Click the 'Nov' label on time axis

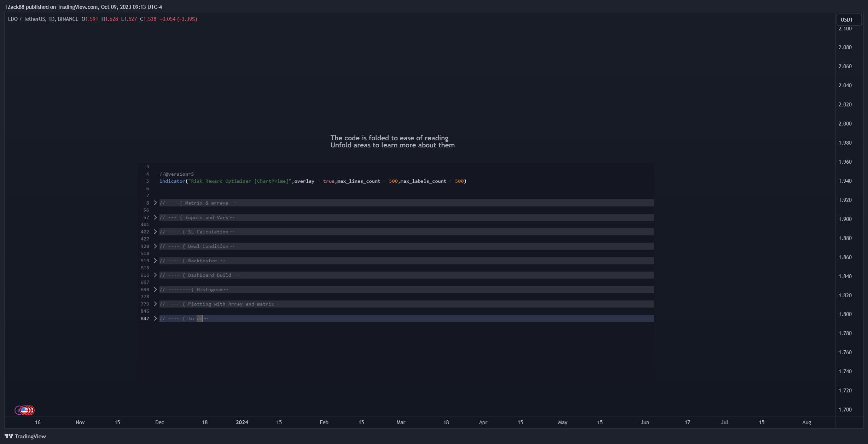pyautogui.click(x=80, y=422)
